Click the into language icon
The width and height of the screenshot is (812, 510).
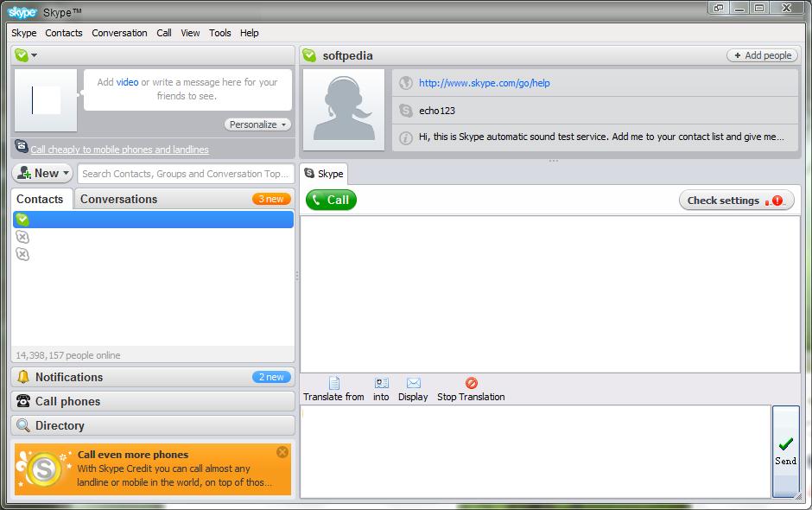coord(381,383)
